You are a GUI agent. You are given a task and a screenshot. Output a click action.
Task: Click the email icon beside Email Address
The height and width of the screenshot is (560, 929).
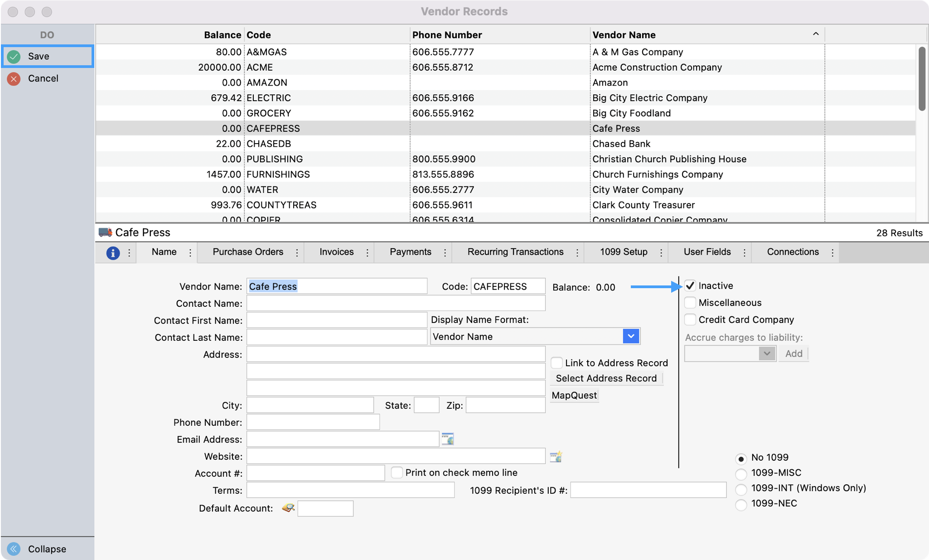(448, 439)
